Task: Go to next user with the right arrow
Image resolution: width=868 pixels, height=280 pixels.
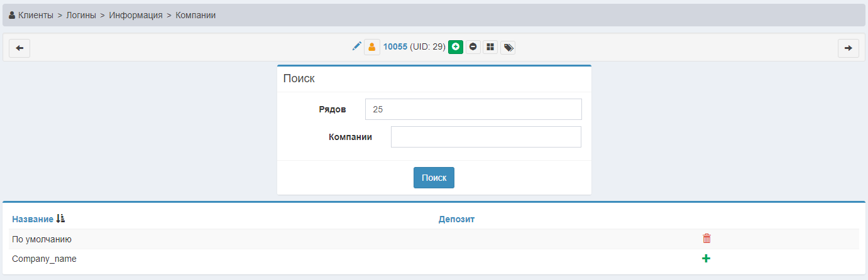Action: (x=848, y=48)
